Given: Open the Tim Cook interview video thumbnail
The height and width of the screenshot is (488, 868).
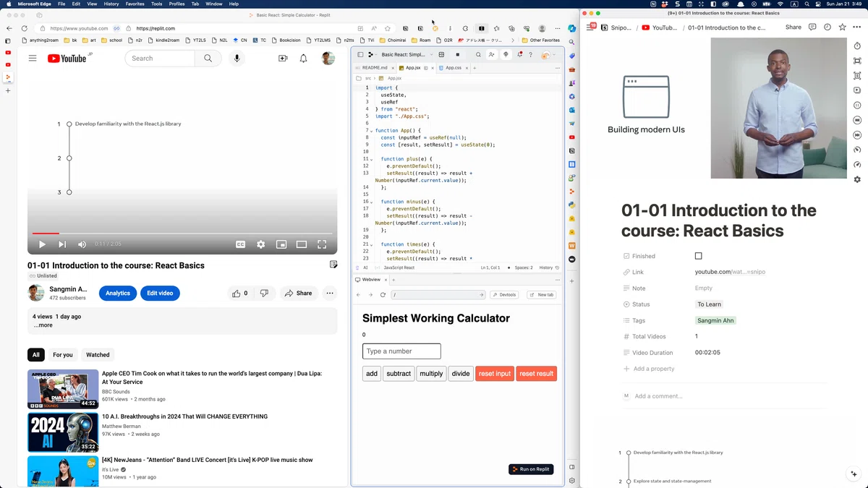Looking at the screenshot, I should (x=63, y=389).
